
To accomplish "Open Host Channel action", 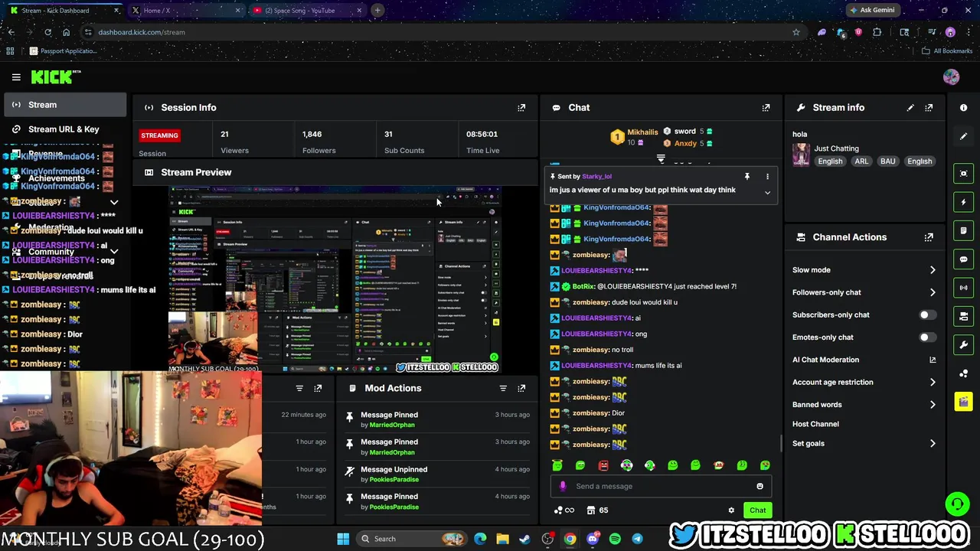I will coord(815,424).
